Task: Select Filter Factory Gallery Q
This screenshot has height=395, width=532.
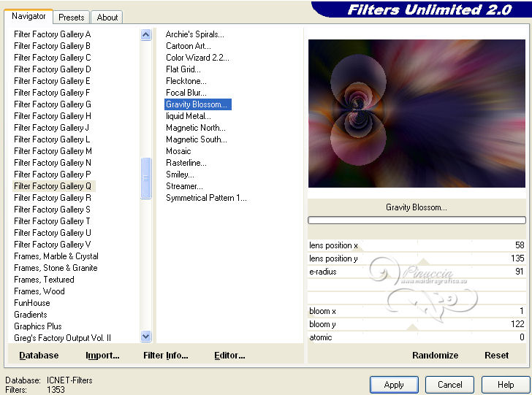Action: click(53, 186)
